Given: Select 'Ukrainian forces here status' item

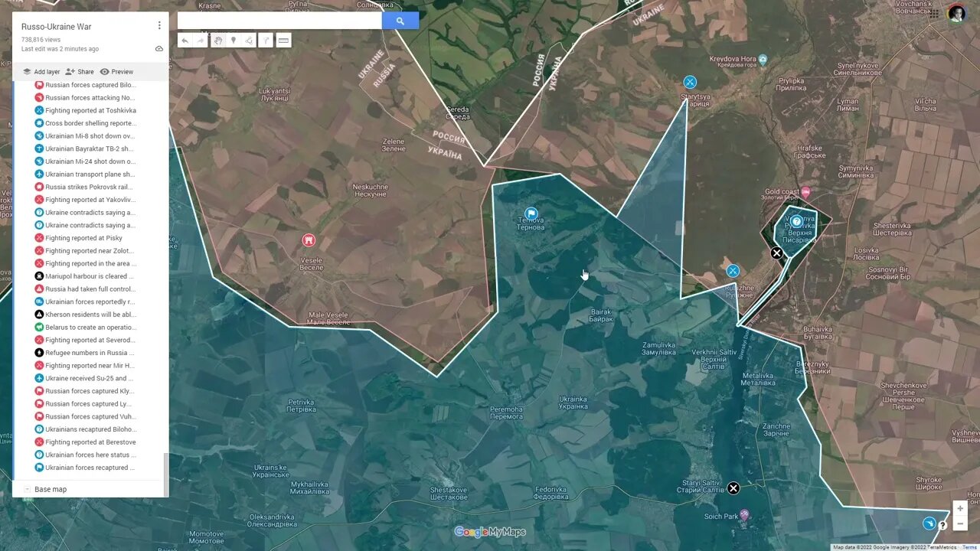Looking at the screenshot, I should tap(85, 455).
